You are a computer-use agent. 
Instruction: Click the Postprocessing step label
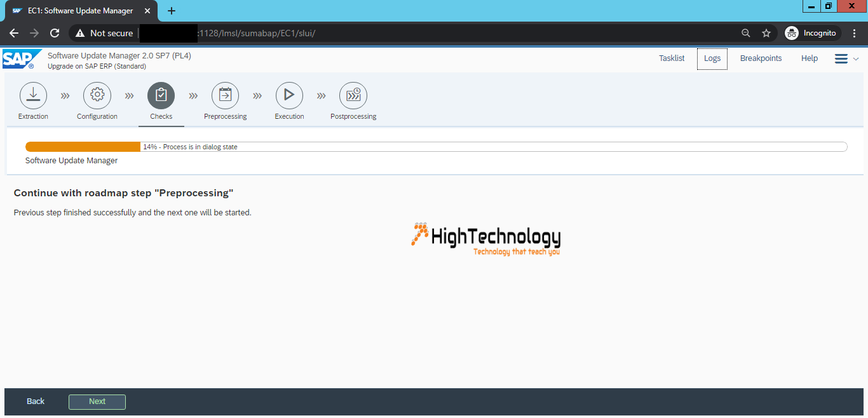click(x=353, y=117)
